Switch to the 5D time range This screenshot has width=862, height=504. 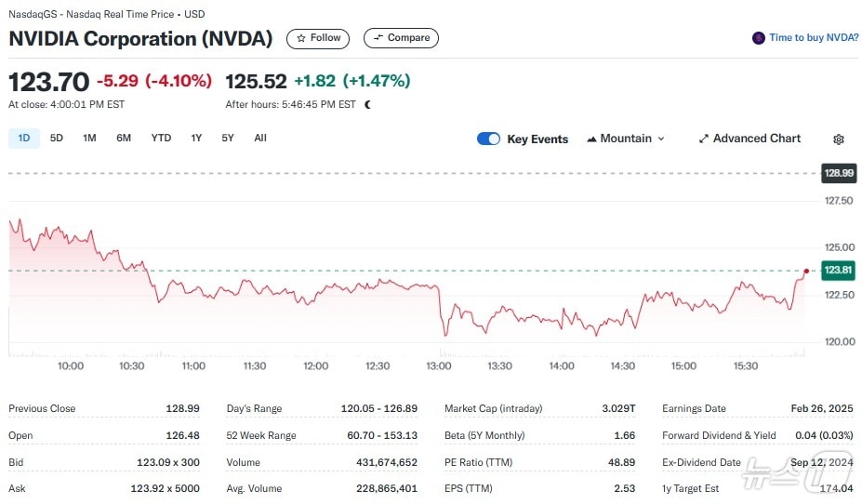click(57, 138)
